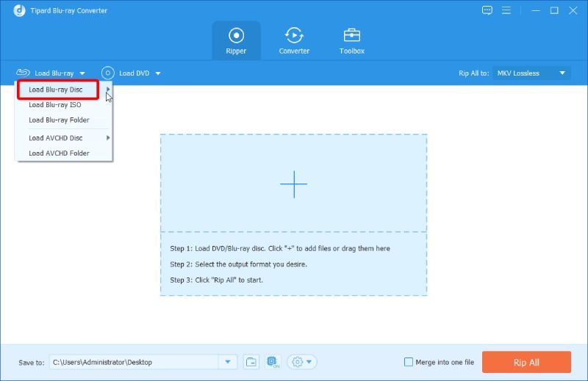The width and height of the screenshot is (588, 381).
Task: Toggle the hardware acceleration chip icon
Action: point(273,362)
